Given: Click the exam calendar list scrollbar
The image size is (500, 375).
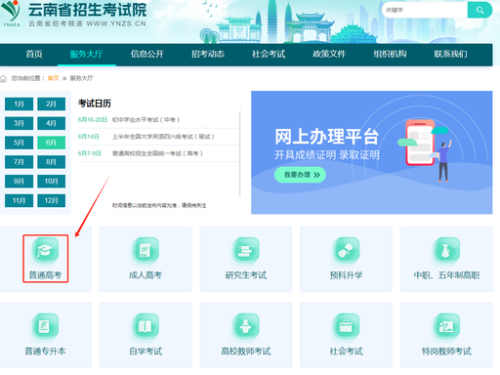Looking at the screenshot, I should coord(240,154).
